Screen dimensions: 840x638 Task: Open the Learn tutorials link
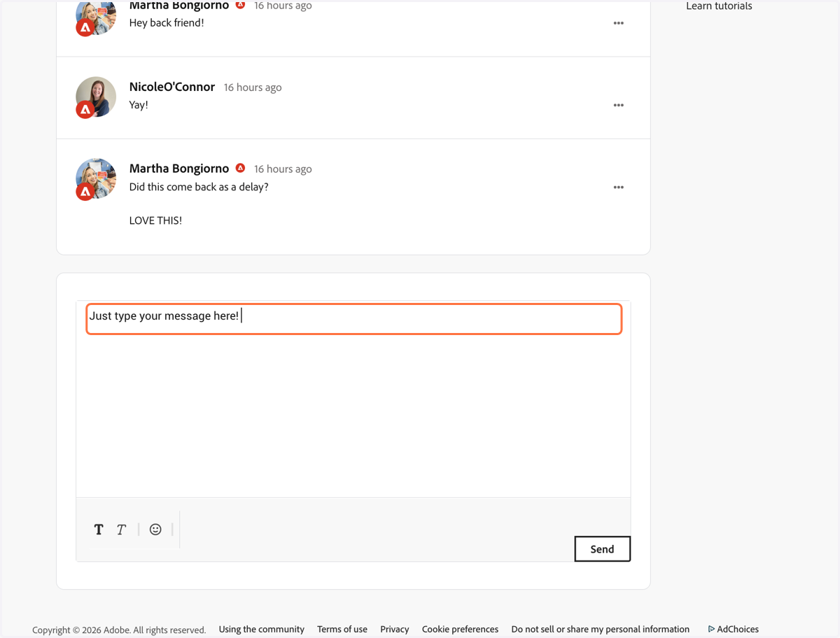coord(719,6)
